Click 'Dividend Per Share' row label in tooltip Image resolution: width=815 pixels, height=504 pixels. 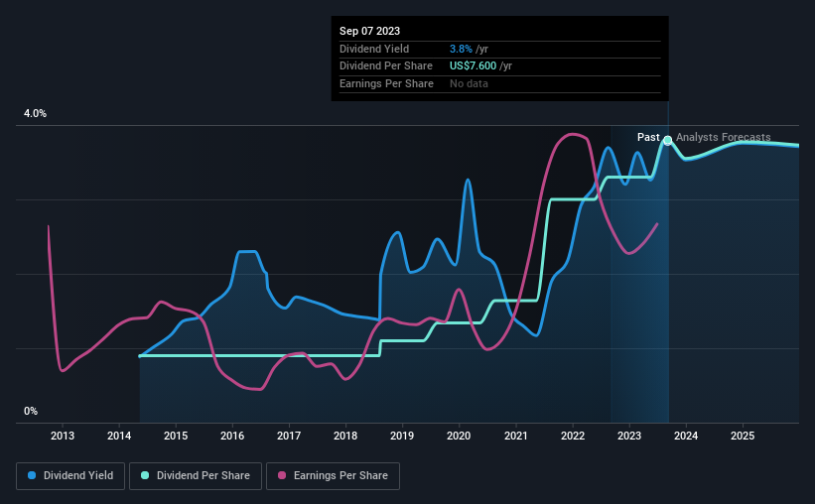click(386, 66)
